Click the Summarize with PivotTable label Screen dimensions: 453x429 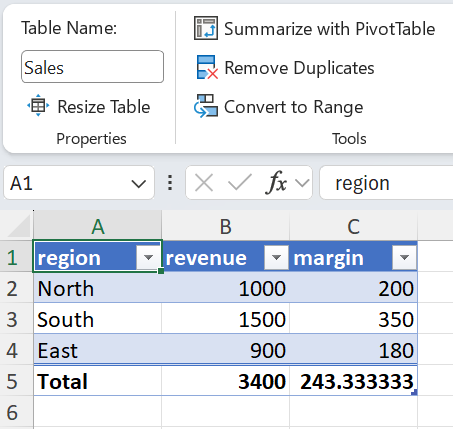click(x=329, y=29)
